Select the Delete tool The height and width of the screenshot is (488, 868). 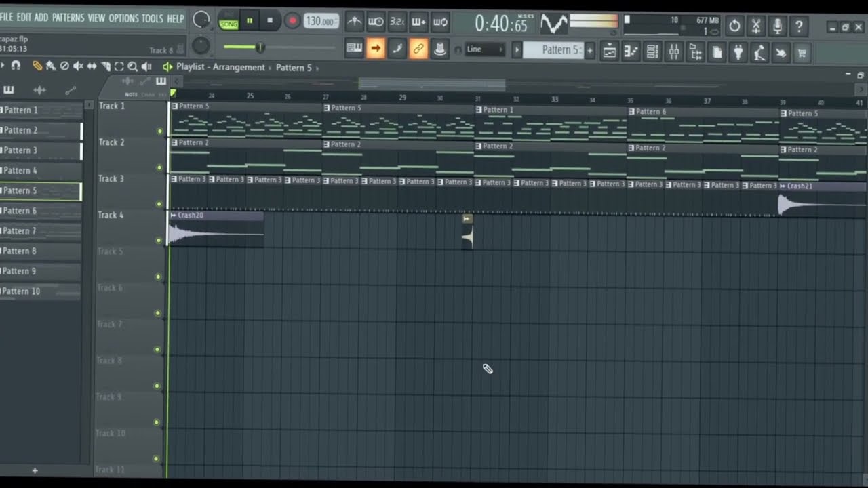click(64, 66)
